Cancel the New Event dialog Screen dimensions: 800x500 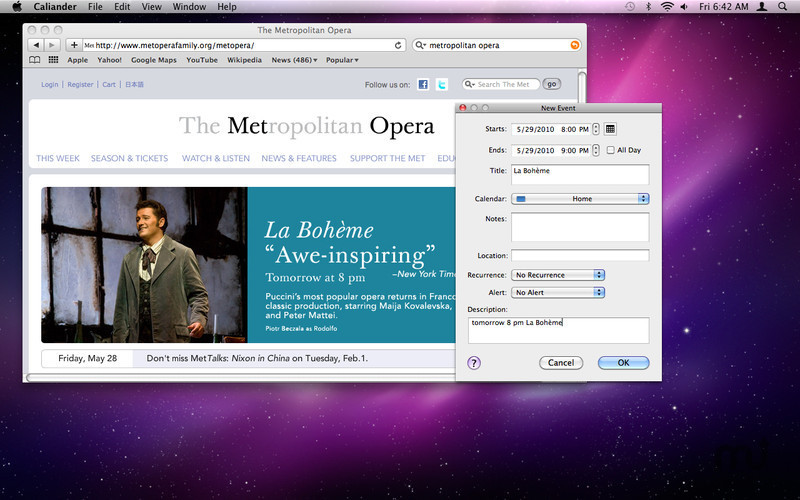point(561,363)
